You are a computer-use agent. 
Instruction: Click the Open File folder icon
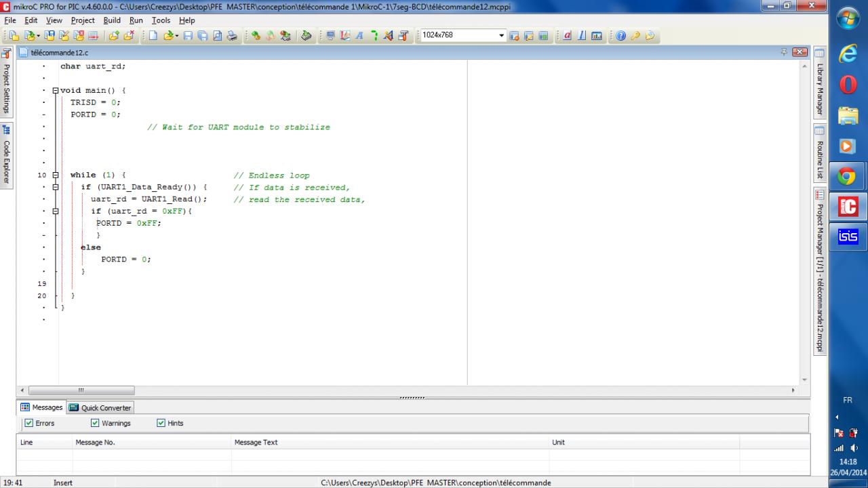[x=170, y=35]
